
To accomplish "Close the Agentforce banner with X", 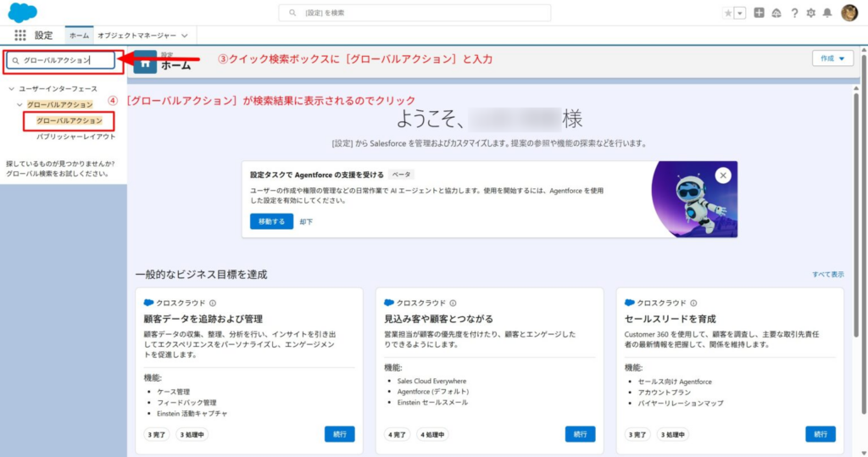I will [722, 176].
